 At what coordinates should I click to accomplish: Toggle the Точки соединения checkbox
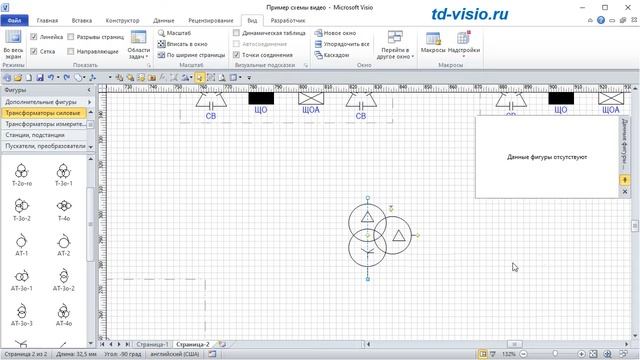point(236,54)
